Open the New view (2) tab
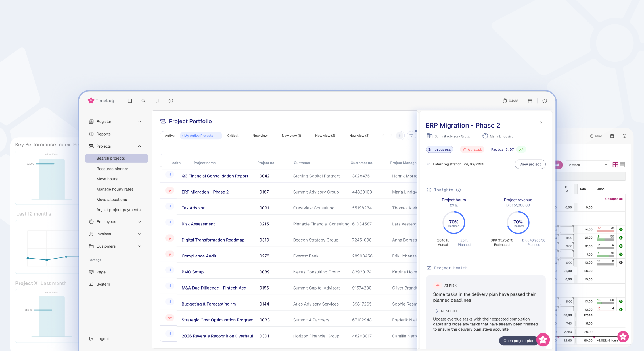The image size is (644, 351). click(x=325, y=136)
